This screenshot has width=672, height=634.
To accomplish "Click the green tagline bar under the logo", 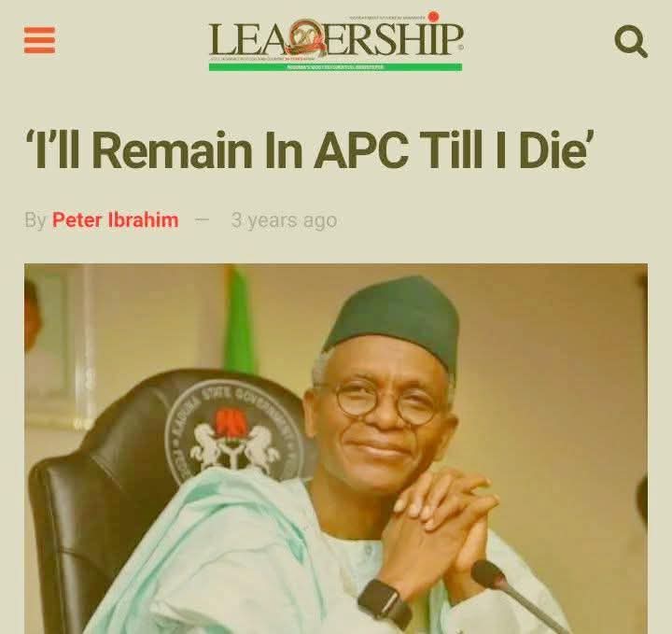I will pos(336,67).
